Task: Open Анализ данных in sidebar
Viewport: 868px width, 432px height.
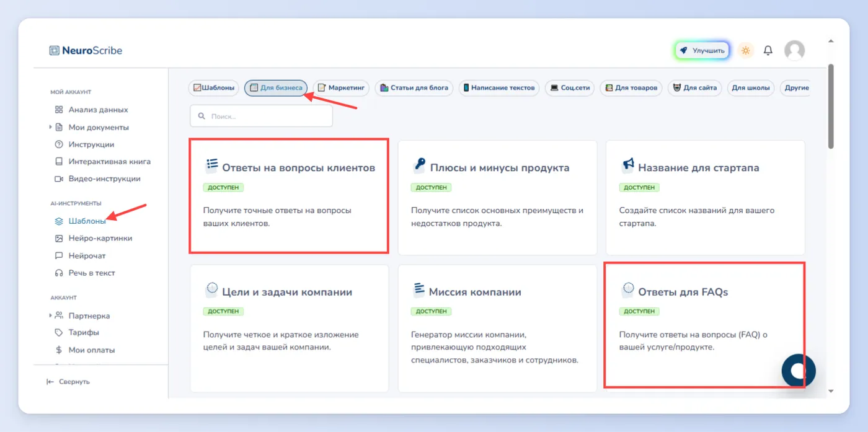Action: point(91,110)
